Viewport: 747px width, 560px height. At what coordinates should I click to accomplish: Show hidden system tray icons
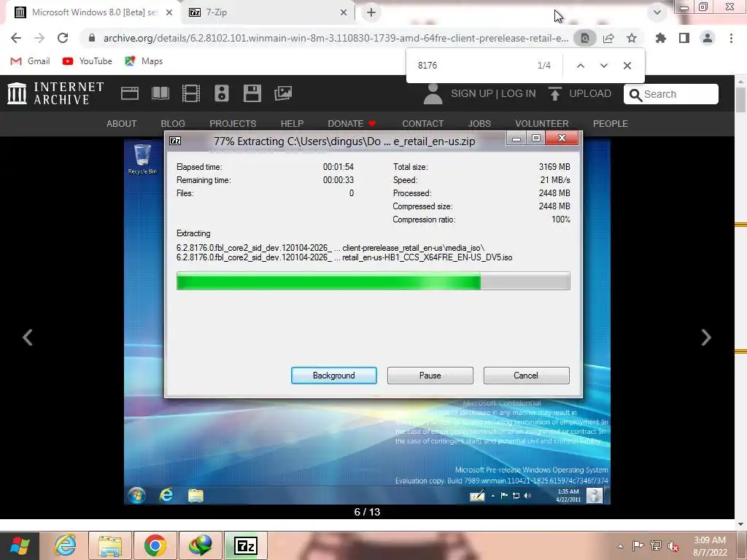(x=620, y=546)
